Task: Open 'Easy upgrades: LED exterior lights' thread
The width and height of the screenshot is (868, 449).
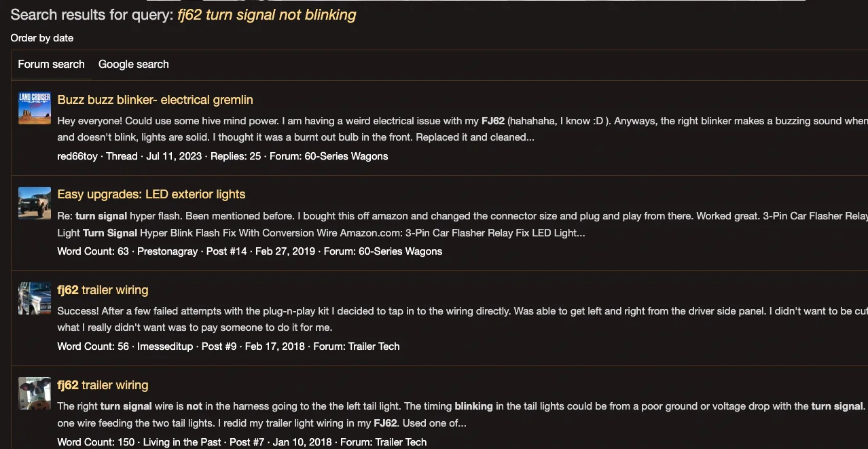Action: coord(151,194)
